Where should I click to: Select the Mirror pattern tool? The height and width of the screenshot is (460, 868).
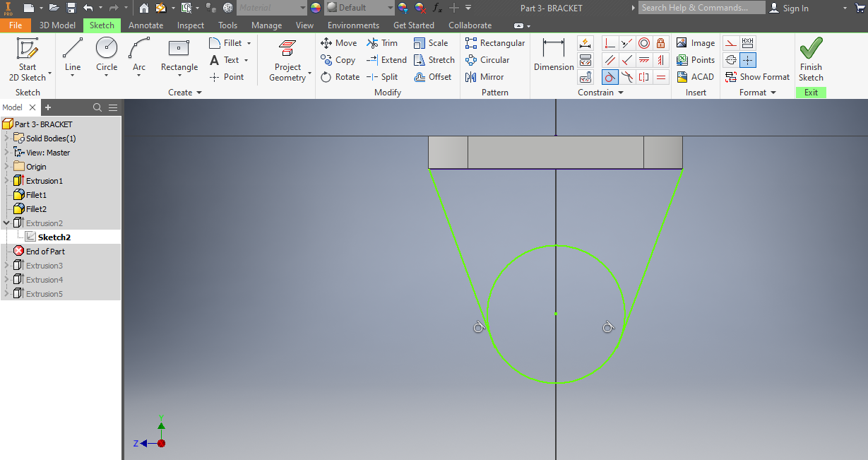point(484,76)
